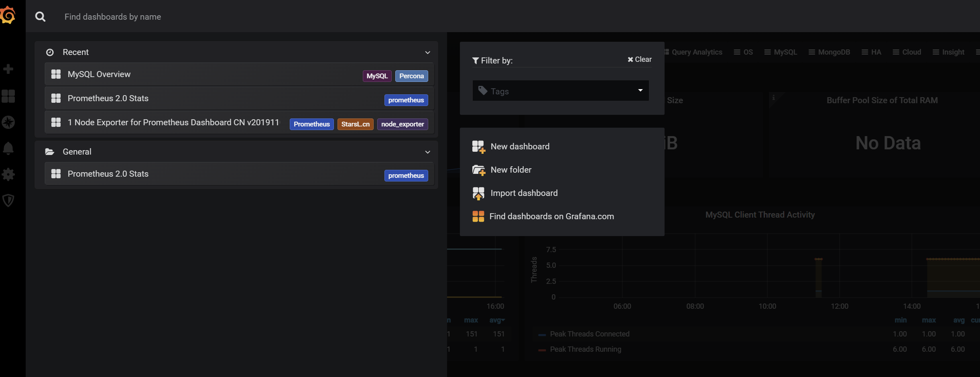Click the prometheus tag in General section
980x377 pixels.
pos(406,175)
